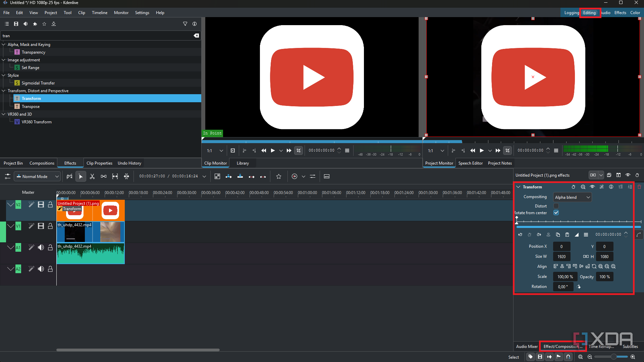Click the slip tool icon
644x362 pixels.
115,176
